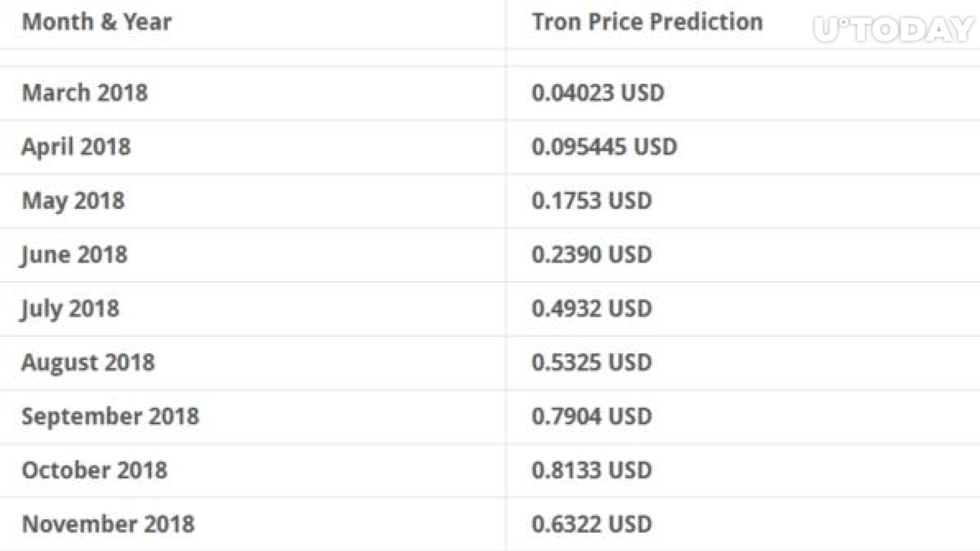The width and height of the screenshot is (980, 551).
Task: Click the July 2018 row label
Action: [x=70, y=309]
